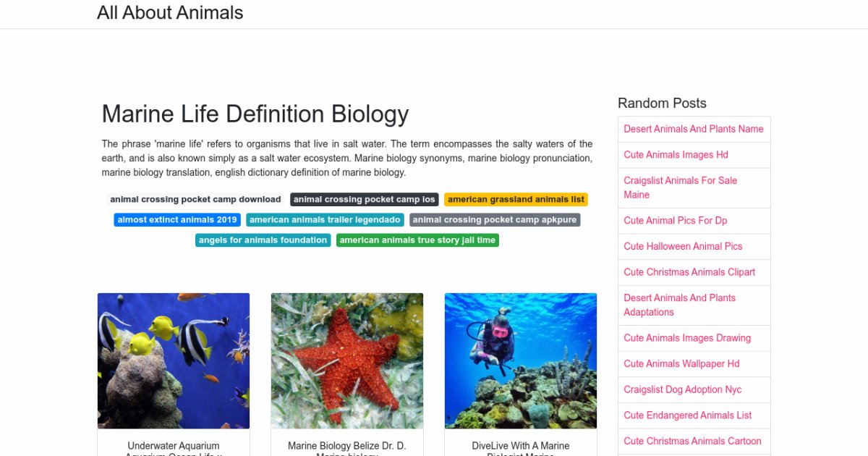Open Craigslist Dog Adoption Nyc post
This screenshot has width=868, height=456.
[683, 389]
